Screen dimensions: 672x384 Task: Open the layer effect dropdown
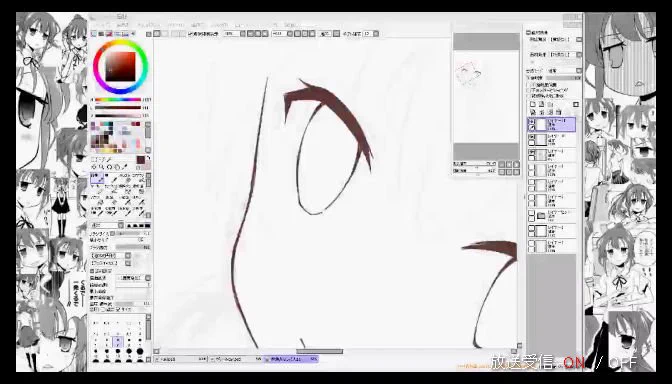click(579, 55)
